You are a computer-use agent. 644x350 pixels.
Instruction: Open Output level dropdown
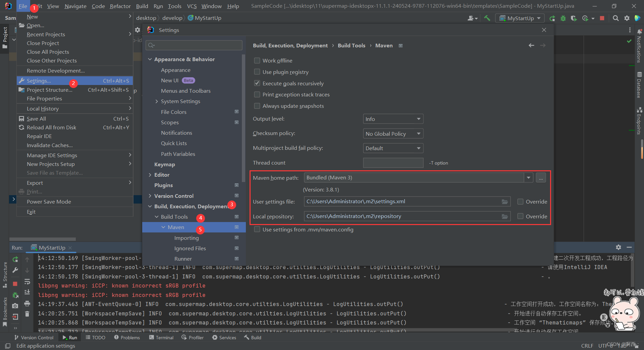pos(393,119)
